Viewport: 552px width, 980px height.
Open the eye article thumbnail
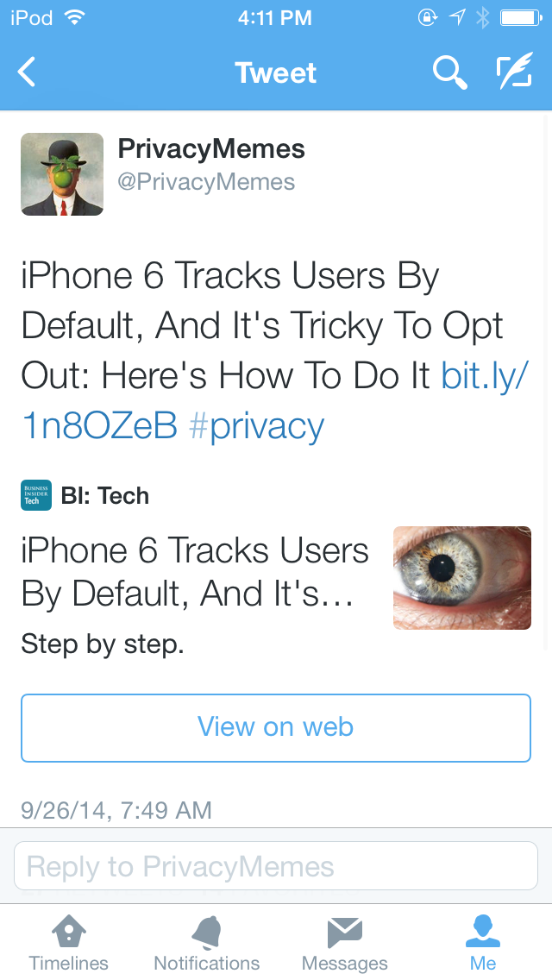tap(461, 578)
